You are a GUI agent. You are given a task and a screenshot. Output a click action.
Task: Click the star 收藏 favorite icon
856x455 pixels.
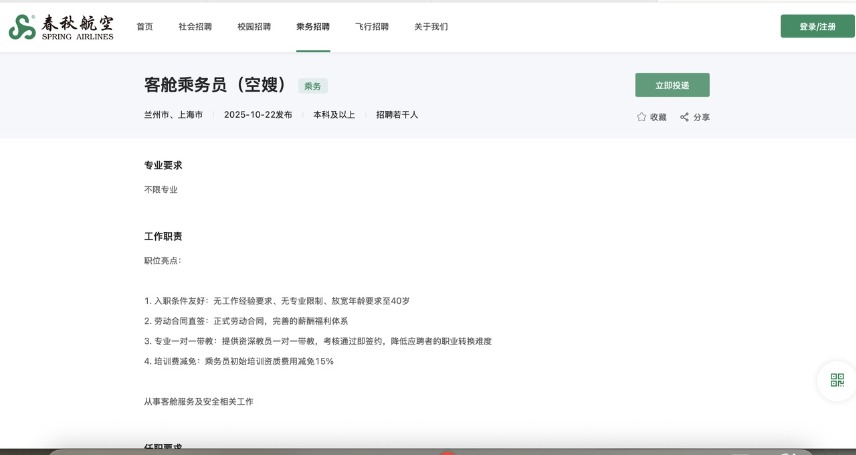[642, 117]
